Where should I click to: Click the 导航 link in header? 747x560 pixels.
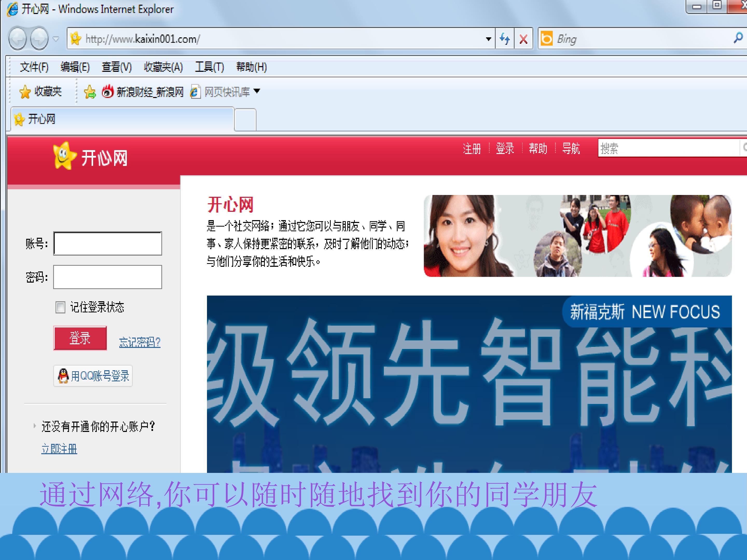click(571, 149)
